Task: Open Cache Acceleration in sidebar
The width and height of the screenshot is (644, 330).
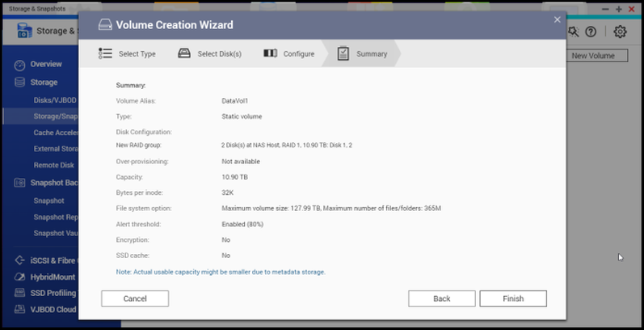Action: click(56, 133)
